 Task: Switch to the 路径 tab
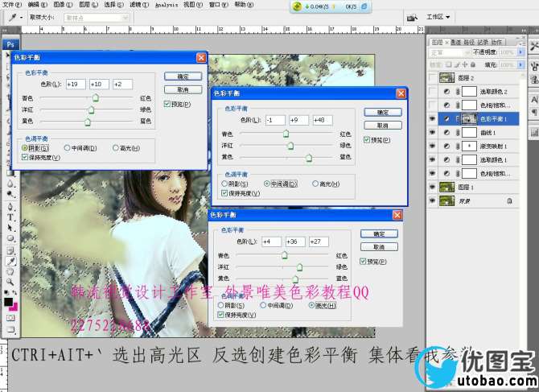click(x=468, y=42)
